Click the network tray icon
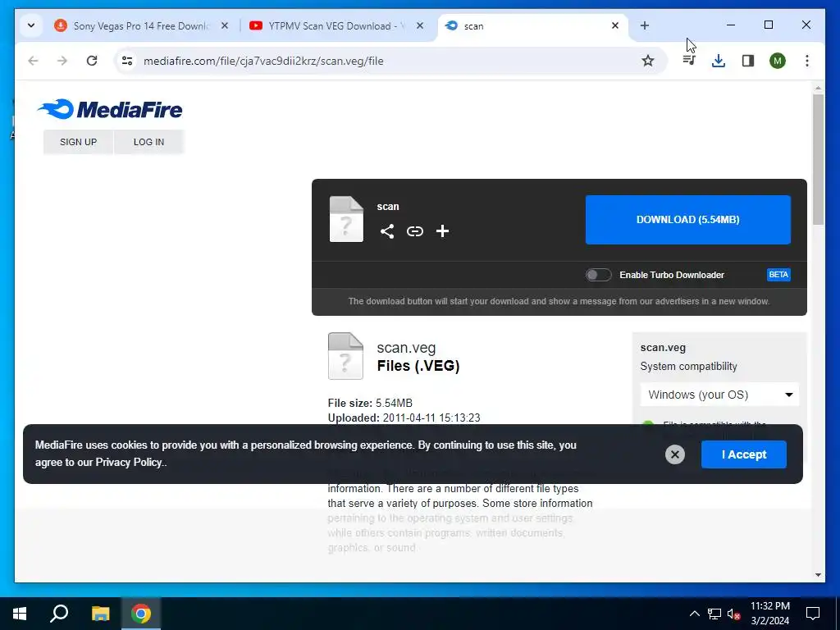 coord(714,614)
